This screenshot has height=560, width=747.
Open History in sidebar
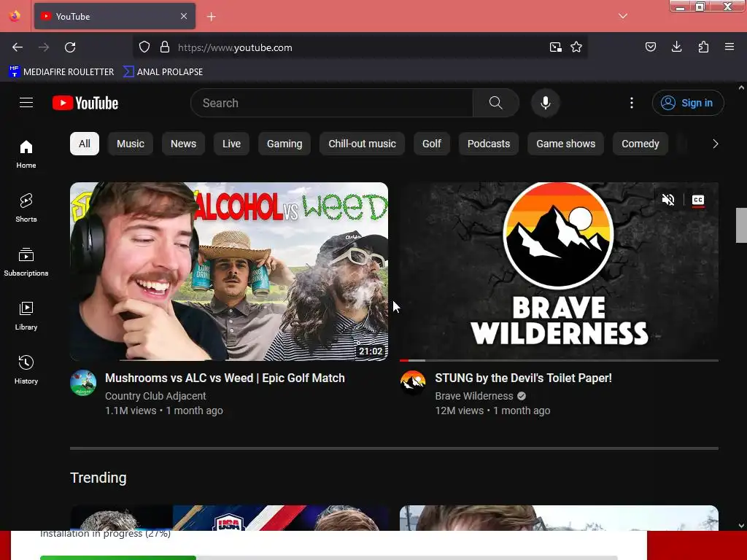pos(26,370)
